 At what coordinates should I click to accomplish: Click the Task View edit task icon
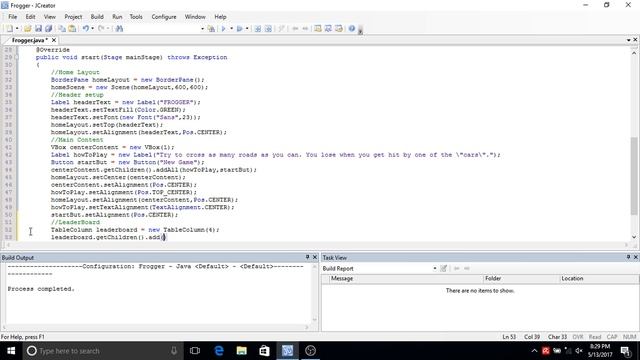(444, 268)
